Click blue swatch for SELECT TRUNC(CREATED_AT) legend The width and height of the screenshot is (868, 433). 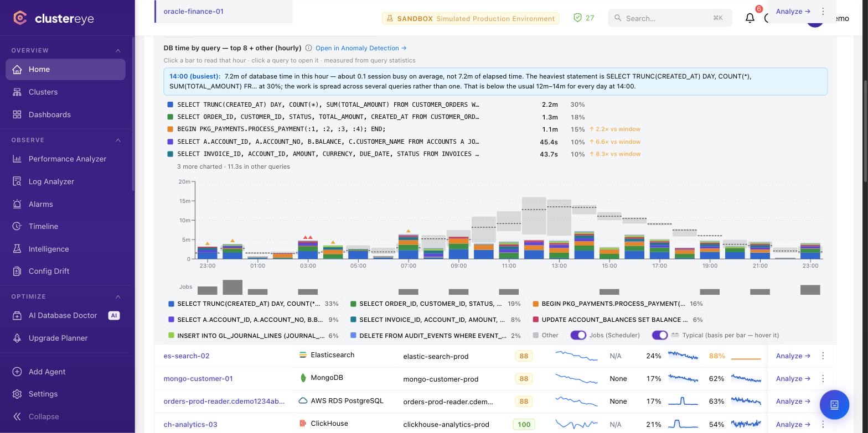171,304
